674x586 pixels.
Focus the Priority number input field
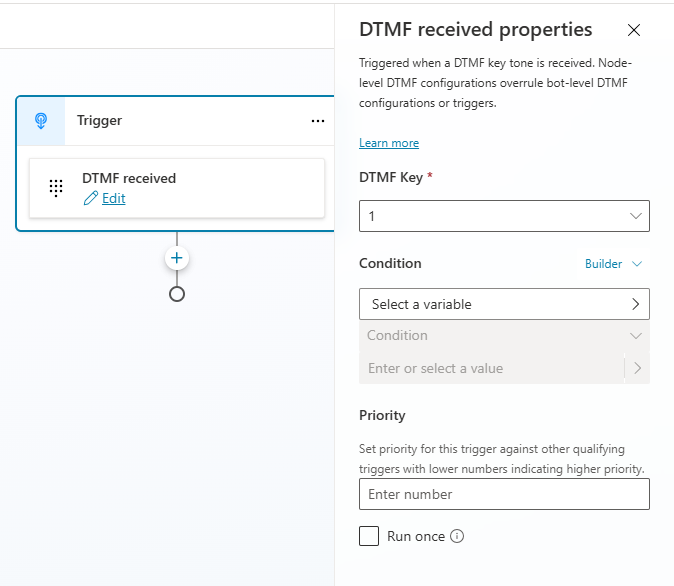click(504, 494)
